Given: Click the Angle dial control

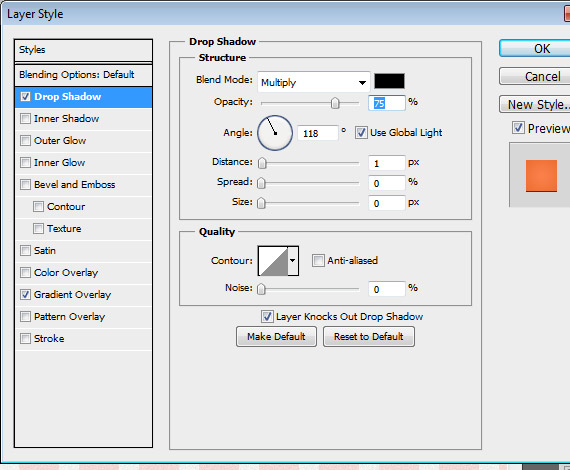Looking at the screenshot, I should tap(275, 133).
